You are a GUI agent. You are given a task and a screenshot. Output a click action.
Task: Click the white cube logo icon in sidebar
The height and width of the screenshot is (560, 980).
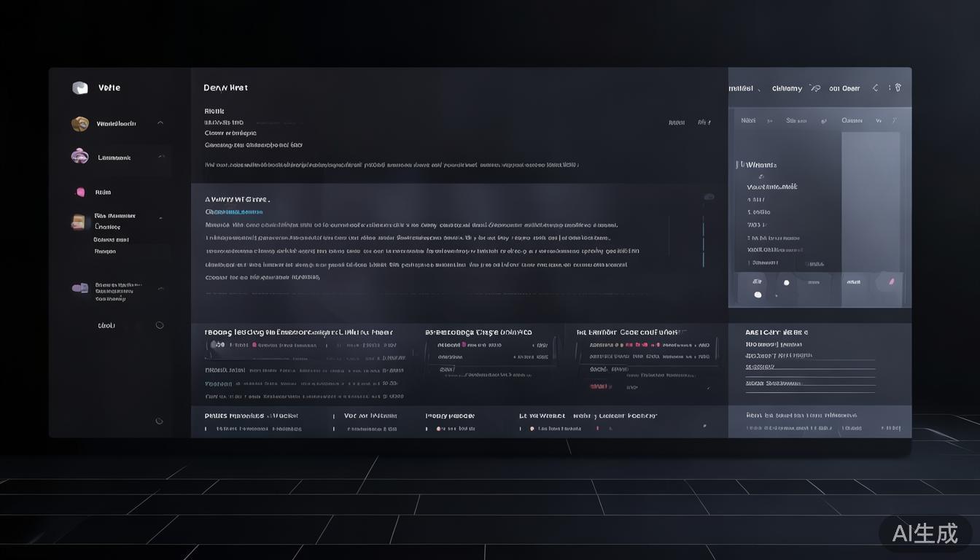coord(80,88)
